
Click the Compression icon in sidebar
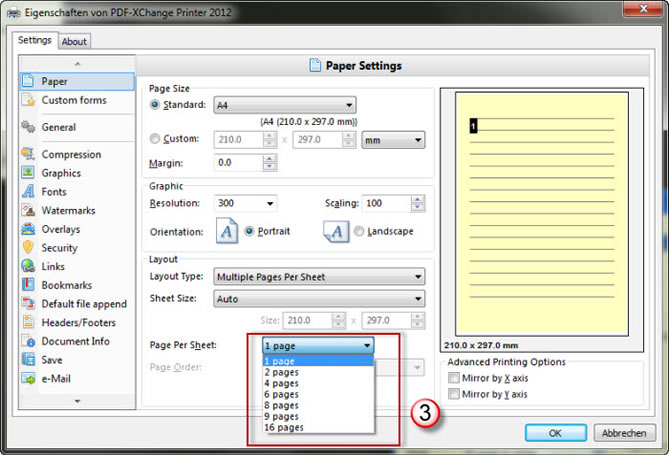[28, 154]
